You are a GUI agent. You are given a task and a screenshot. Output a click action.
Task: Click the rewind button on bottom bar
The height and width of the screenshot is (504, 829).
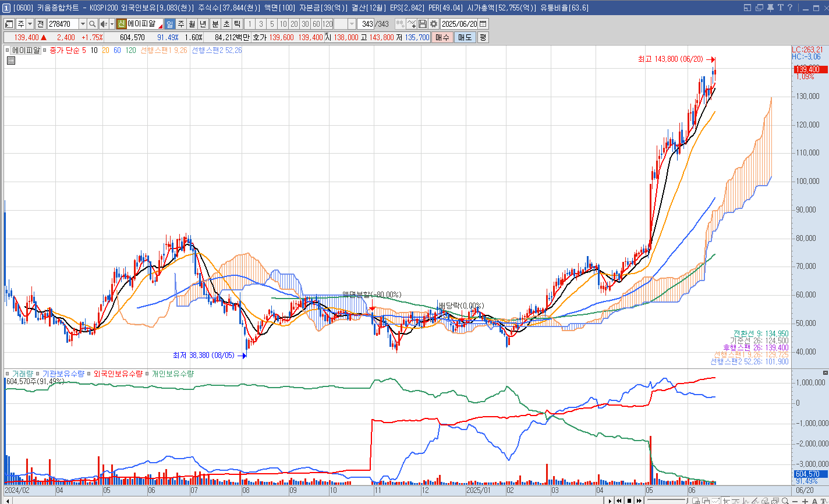coord(619,501)
